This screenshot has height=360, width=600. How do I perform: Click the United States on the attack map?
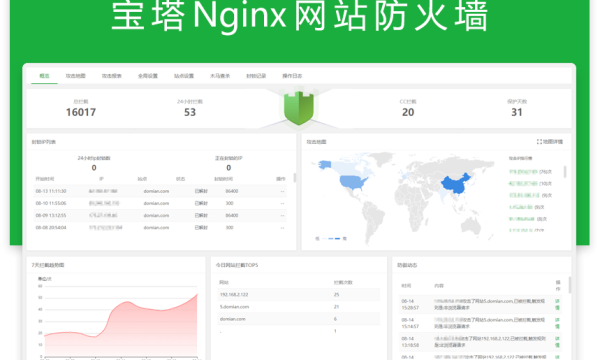[x=353, y=182]
